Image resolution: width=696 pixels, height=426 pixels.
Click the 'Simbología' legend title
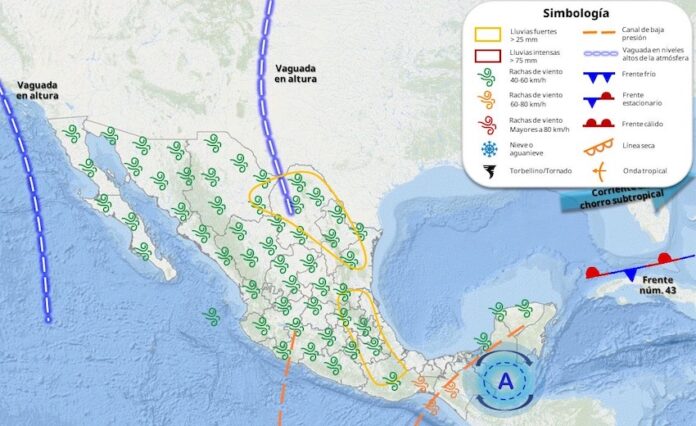576,12
